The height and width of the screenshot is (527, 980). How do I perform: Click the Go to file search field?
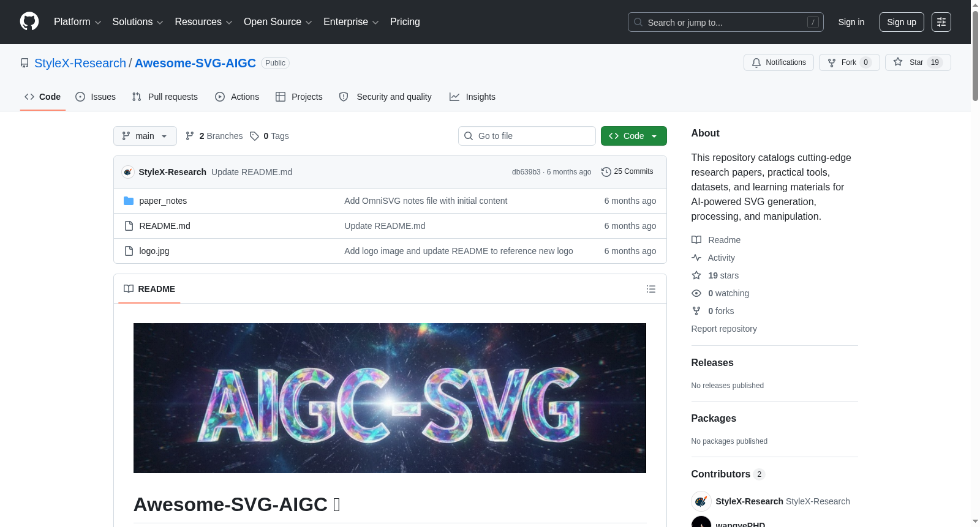point(527,136)
